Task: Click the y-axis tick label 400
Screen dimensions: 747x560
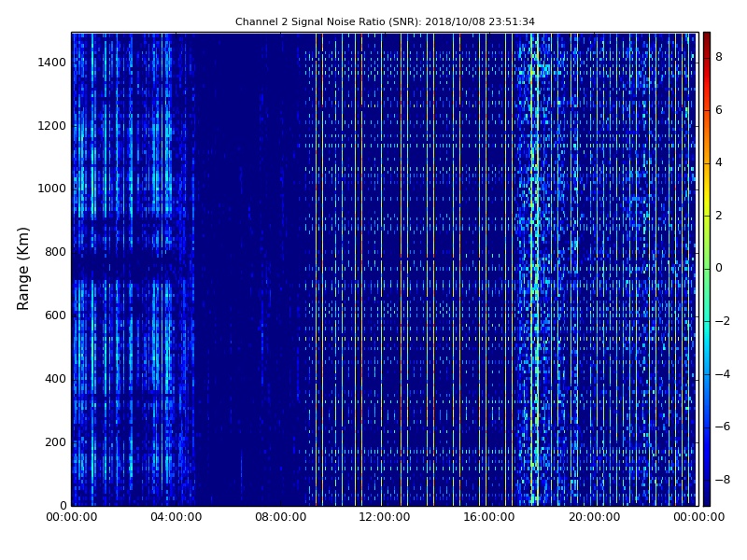Action: point(55,379)
